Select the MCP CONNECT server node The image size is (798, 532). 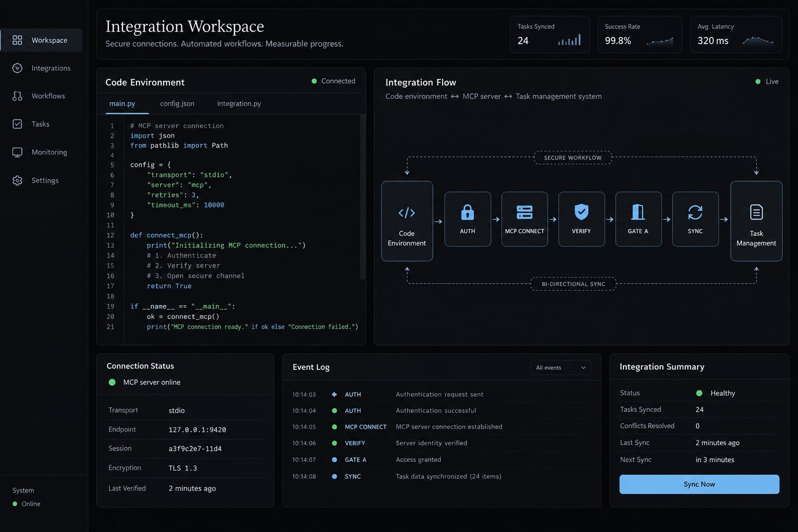[525, 219]
